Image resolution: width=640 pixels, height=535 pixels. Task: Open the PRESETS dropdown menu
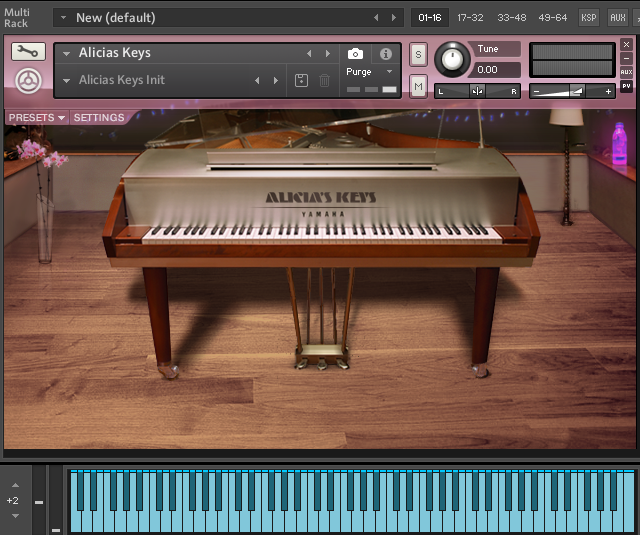tap(37, 118)
